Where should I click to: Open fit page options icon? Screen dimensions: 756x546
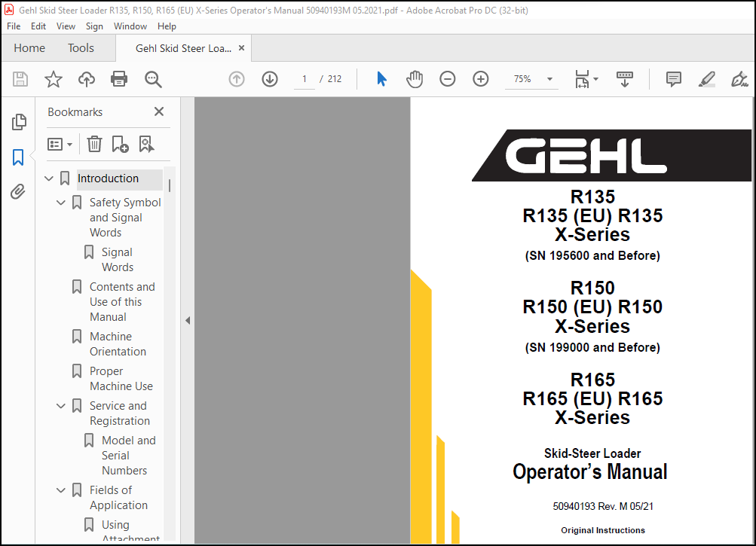point(582,79)
